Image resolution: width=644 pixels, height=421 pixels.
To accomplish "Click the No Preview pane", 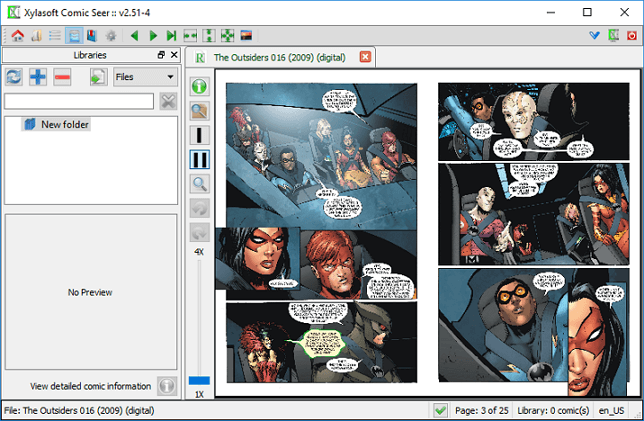I will [x=91, y=292].
